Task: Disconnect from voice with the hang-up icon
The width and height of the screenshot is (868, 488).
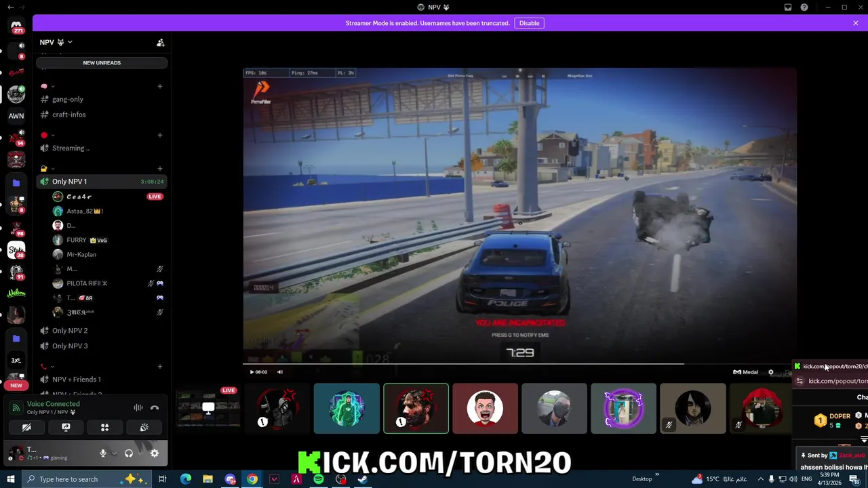Action: (x=155, y=407)
